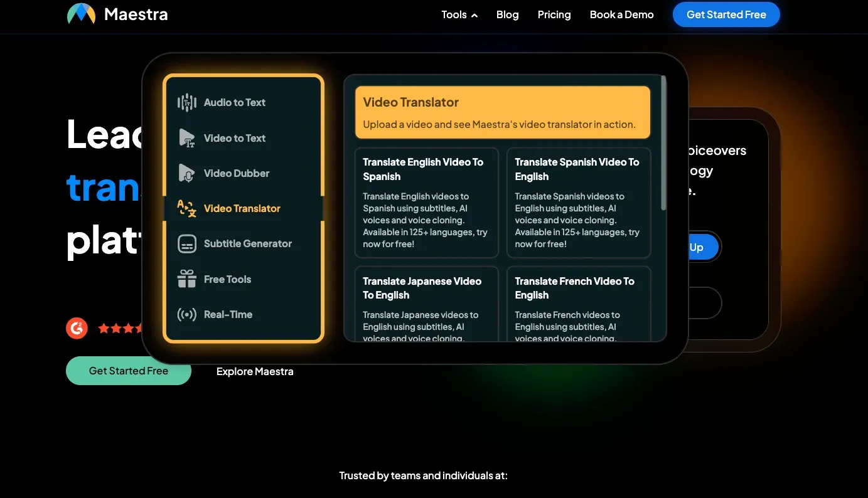Screen dimensions: 868x498
Task: Open the Pricing page
Action: (554, 14)
